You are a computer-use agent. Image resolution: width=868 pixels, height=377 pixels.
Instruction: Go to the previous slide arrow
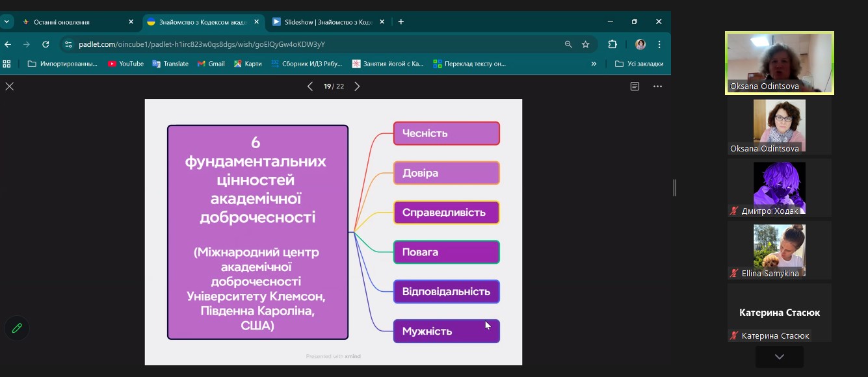(310, 86)
